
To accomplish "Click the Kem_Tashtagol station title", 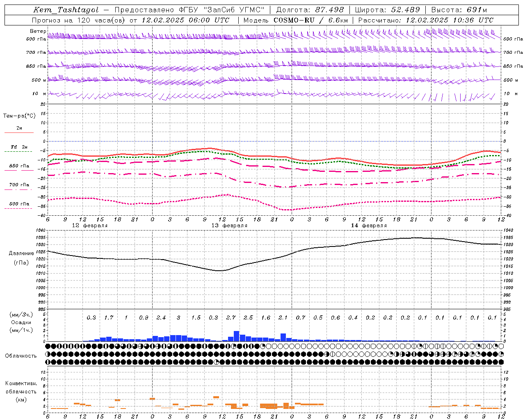I will tap(66, 10).
